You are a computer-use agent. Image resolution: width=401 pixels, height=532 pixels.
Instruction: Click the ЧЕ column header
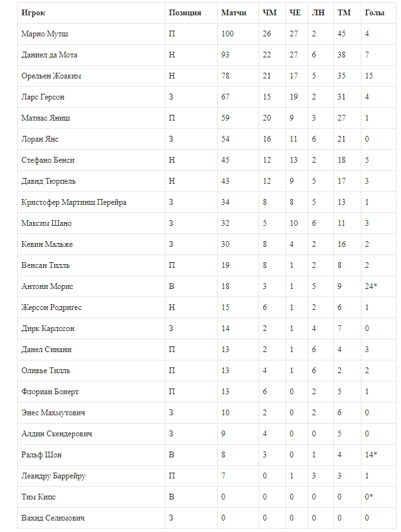(295, 13)
